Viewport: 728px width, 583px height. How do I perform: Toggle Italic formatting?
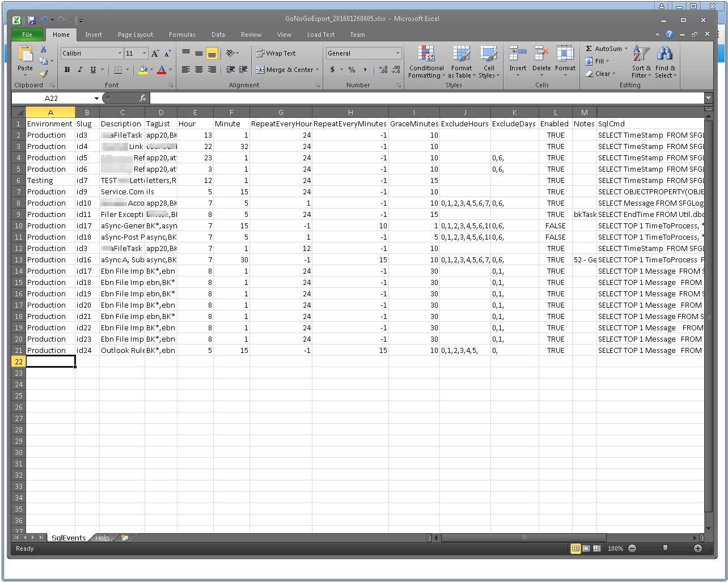tap(80, 70)
